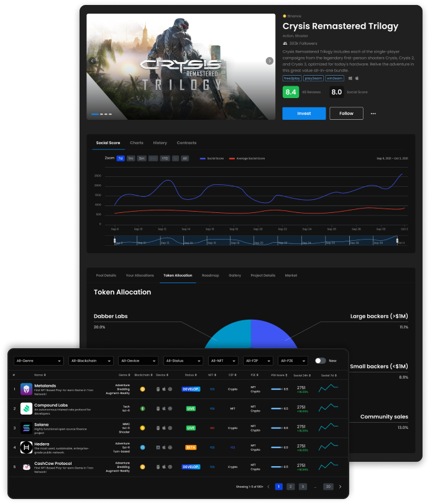
Task: Open the All-Device dropdown
Action: click(x=138, y=361)
